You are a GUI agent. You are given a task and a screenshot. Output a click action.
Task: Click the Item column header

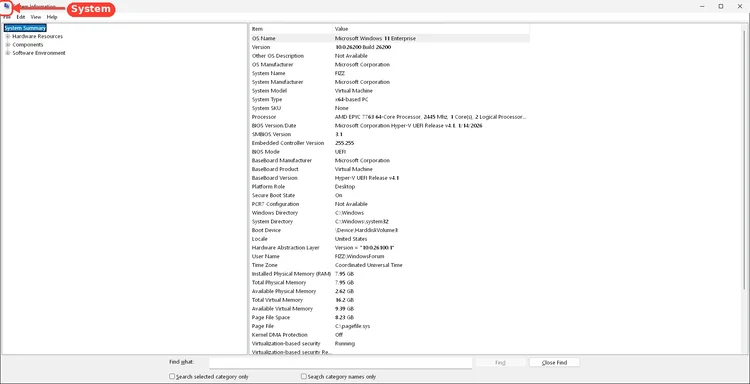291,29
